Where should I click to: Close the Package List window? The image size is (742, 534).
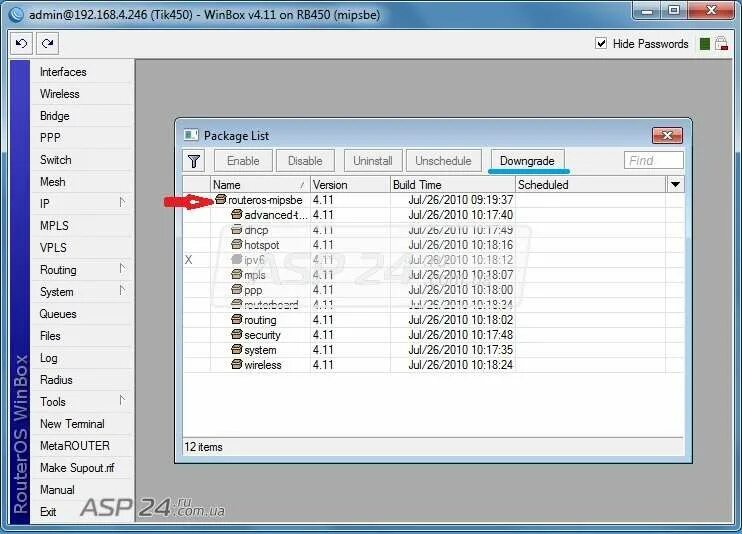(667, 136)
